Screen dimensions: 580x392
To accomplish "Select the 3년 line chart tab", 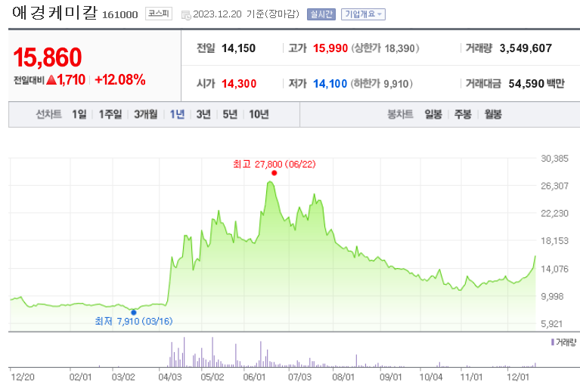I will pyautogui.click(x=203, y=114).
